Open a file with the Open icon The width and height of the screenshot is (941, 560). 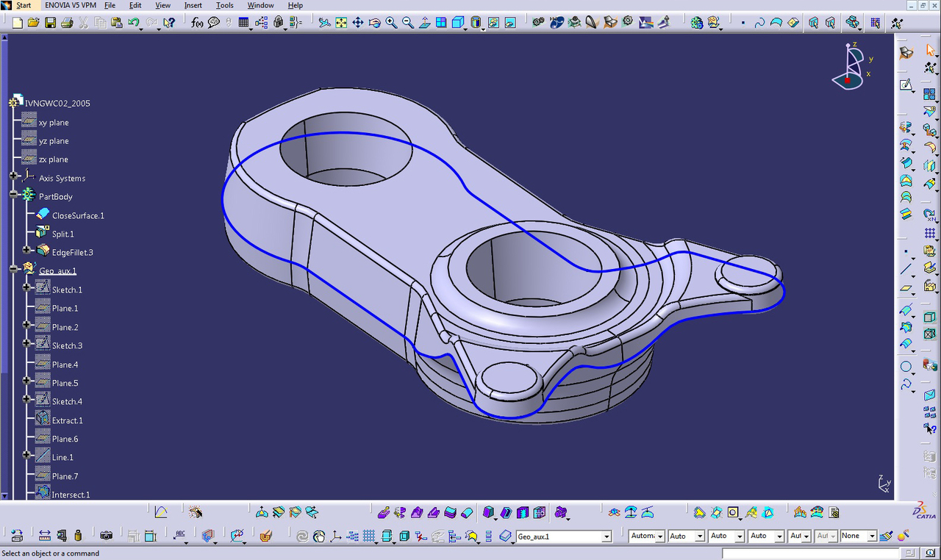(x=33, y=23)
